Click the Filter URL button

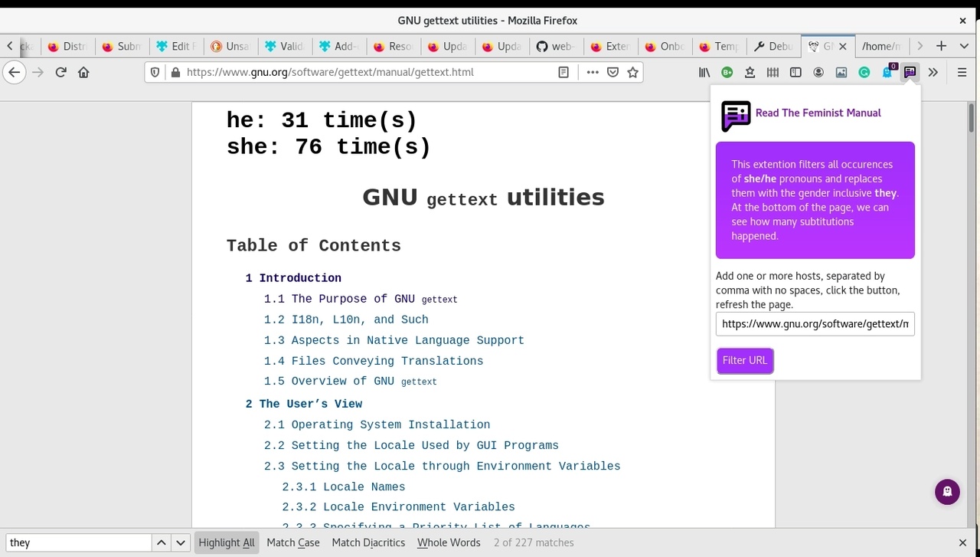click(744, 360)
